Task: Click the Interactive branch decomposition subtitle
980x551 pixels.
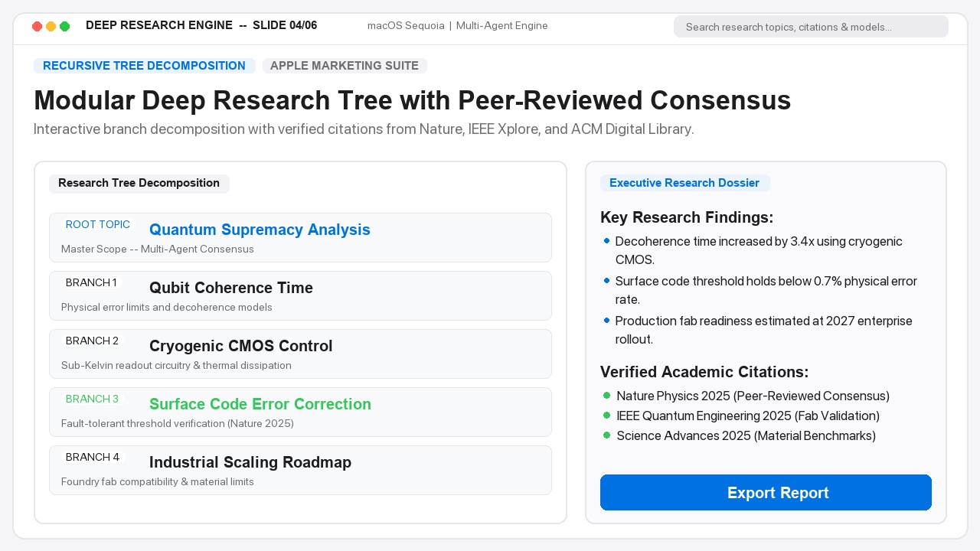Action: 364,129
